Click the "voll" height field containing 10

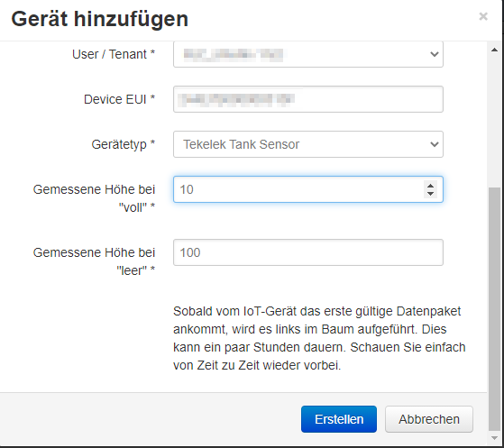[308, 189]
